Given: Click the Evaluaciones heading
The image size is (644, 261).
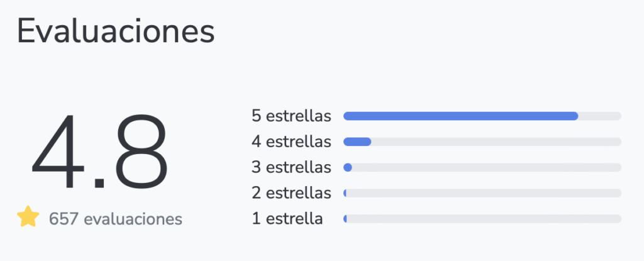Looking at the screenshot, I should [x=116, y=31].
